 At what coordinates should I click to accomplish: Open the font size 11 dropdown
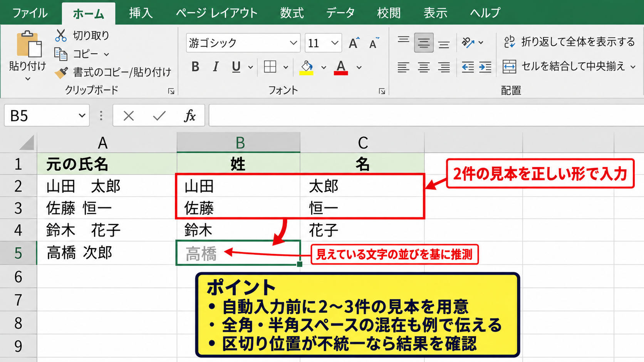pos(335,43)
